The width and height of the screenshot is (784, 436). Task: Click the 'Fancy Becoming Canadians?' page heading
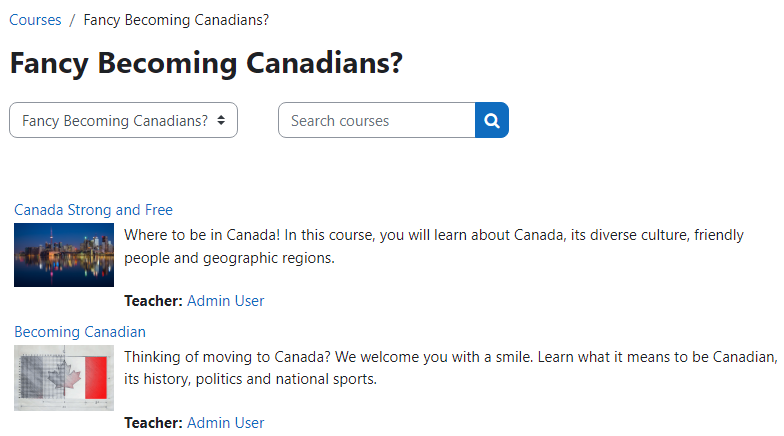206,63
